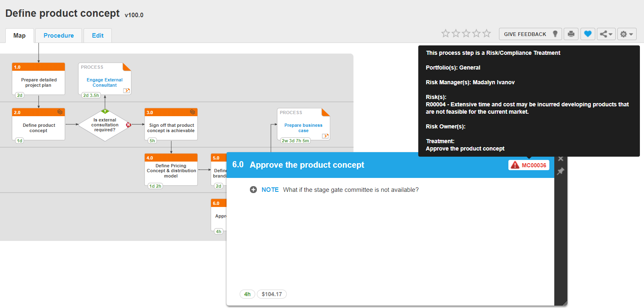
Task: Click the drill-down arrow icon on Prepare business case
Action: 325,136
